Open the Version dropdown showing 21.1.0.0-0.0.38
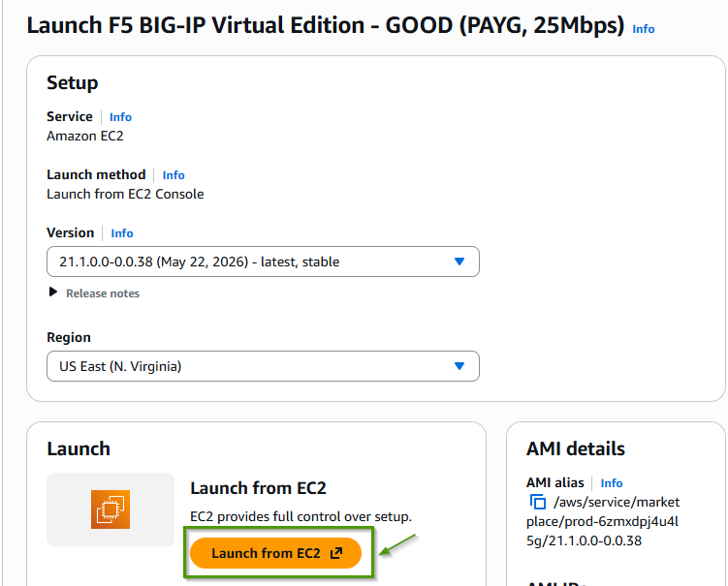728x586 pixels. click(x=263, y=262)
